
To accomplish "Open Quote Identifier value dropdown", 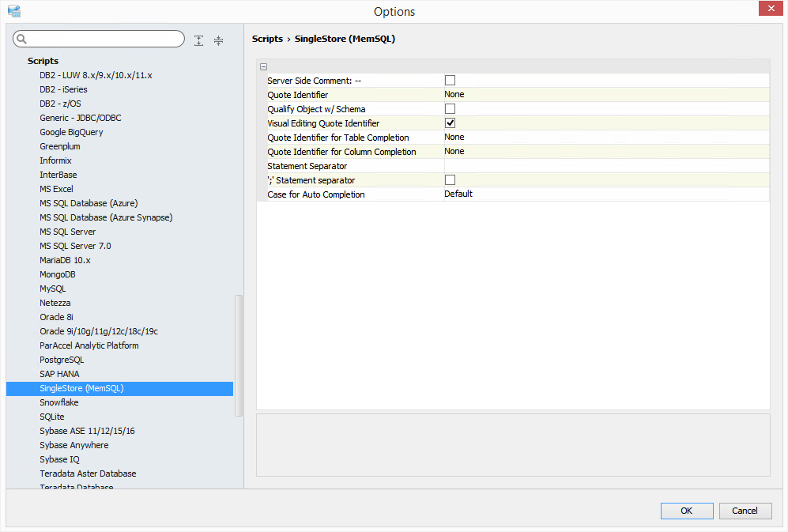I will (605, 95).
